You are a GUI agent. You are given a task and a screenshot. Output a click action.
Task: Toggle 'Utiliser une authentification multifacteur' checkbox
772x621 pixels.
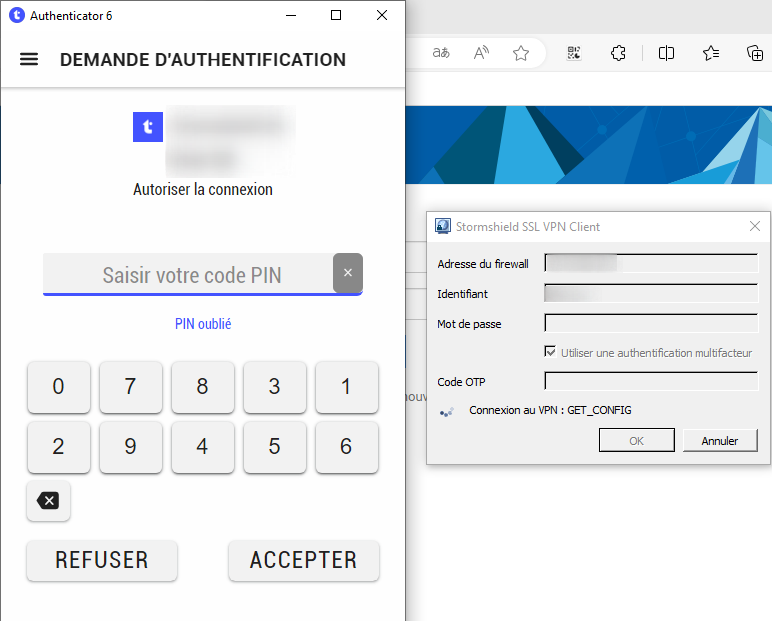point(550,352)
